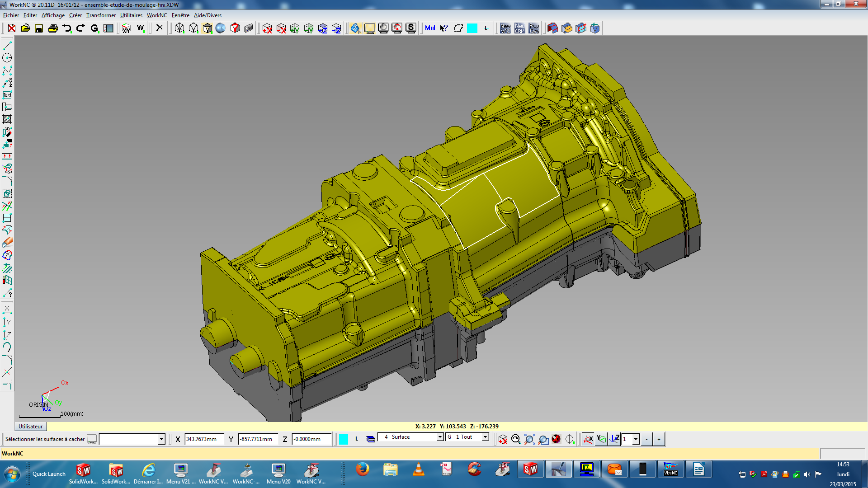Toggle the highlighted monitor display button
Image resolution: width=868 pixels, height=488 pixels.
coord(369,28)
